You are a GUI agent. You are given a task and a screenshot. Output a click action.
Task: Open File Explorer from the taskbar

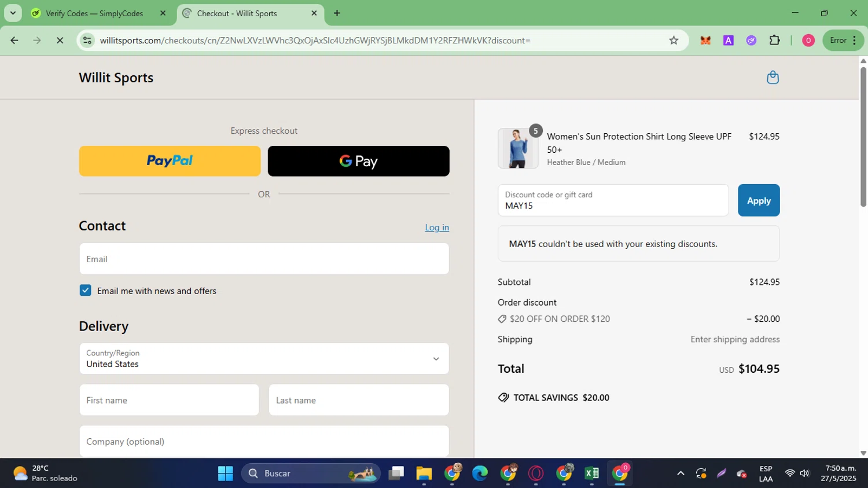click(424, 474)
